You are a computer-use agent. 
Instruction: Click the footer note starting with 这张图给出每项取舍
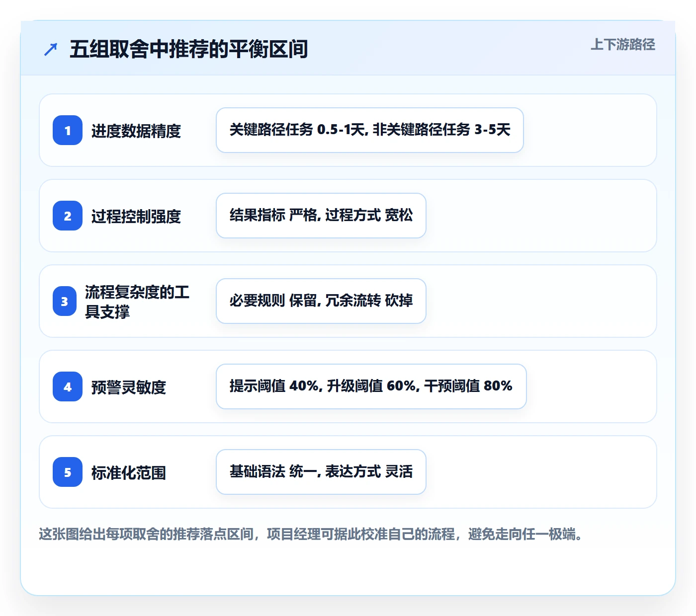[x=311, y=535]
